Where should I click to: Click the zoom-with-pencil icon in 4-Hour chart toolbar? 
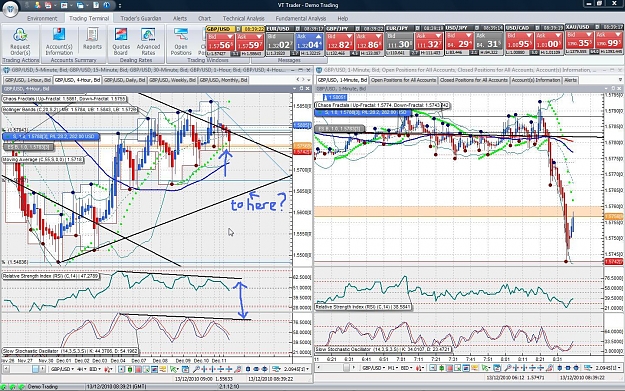click(238, 369)
